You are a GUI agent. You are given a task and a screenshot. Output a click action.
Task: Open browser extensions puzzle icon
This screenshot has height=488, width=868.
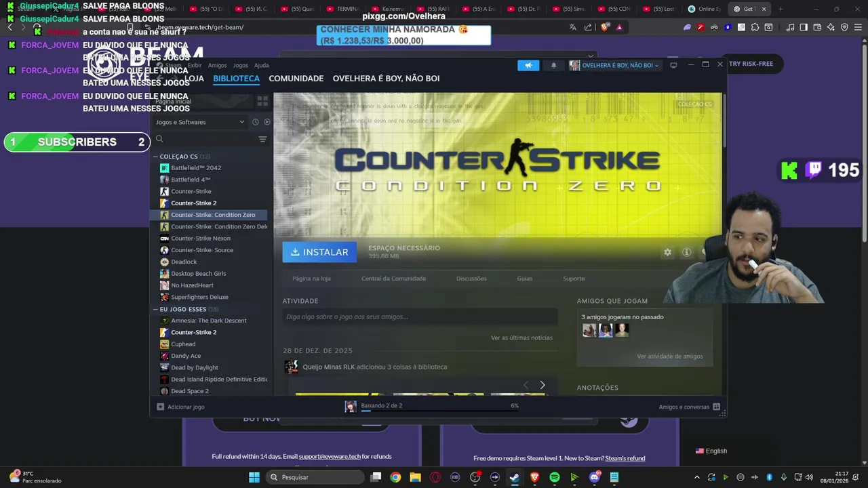point(755,27)
